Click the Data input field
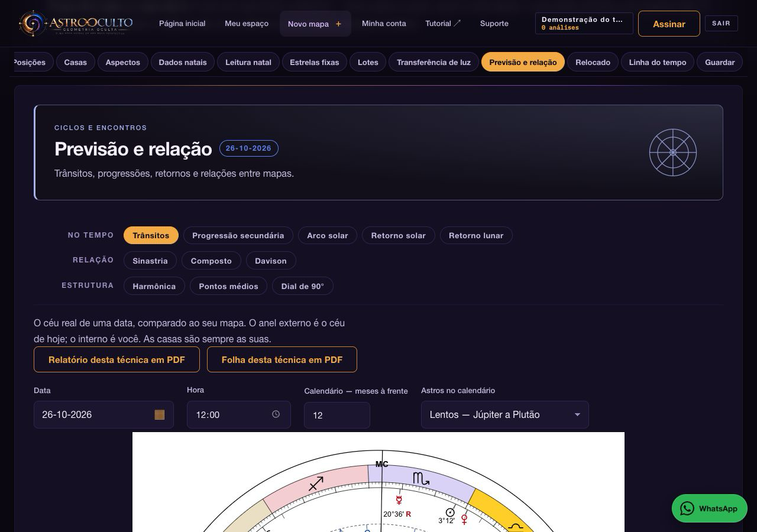This screenshot has width=757, height=532. coord(103,414)
